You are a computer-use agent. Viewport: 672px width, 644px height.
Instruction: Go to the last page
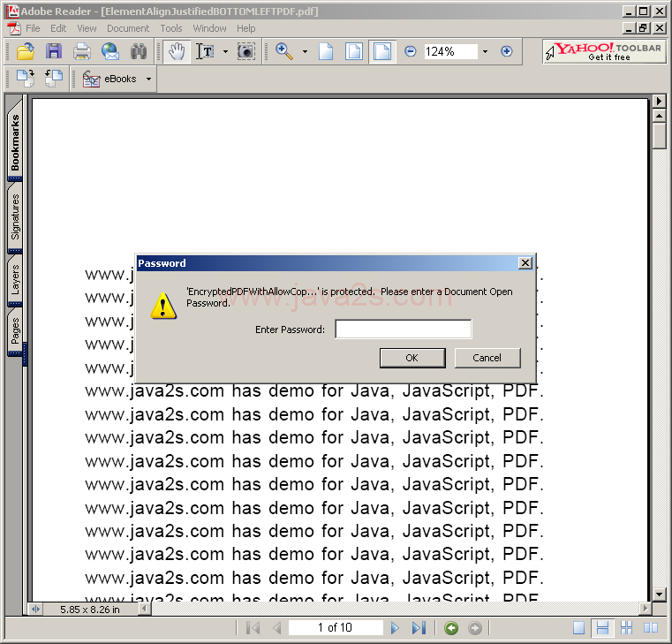[x=419, y=628]
